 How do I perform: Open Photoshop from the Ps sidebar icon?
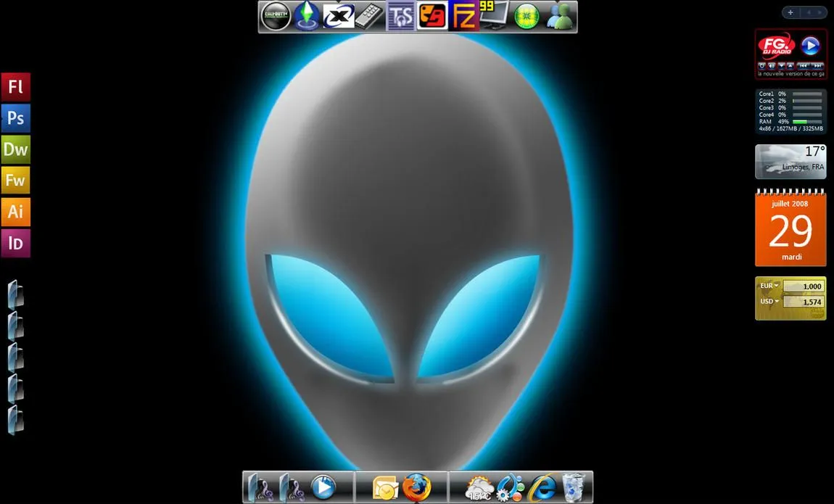click(x=15, y=117)
